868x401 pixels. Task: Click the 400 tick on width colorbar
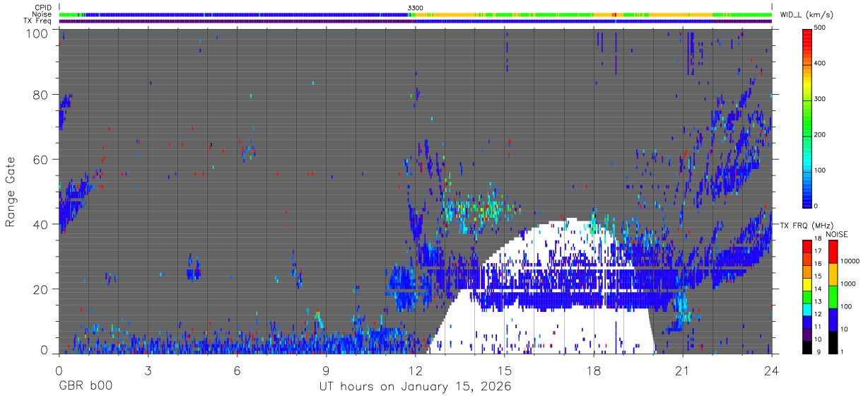pyautogui.click(x=820, y=64)
